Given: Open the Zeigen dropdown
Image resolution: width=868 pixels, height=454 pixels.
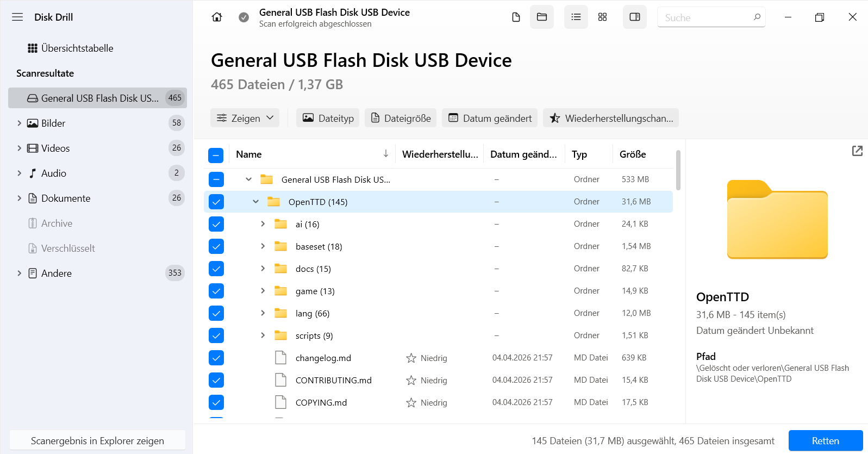Looking at the screenshot, I should point(245,118).
